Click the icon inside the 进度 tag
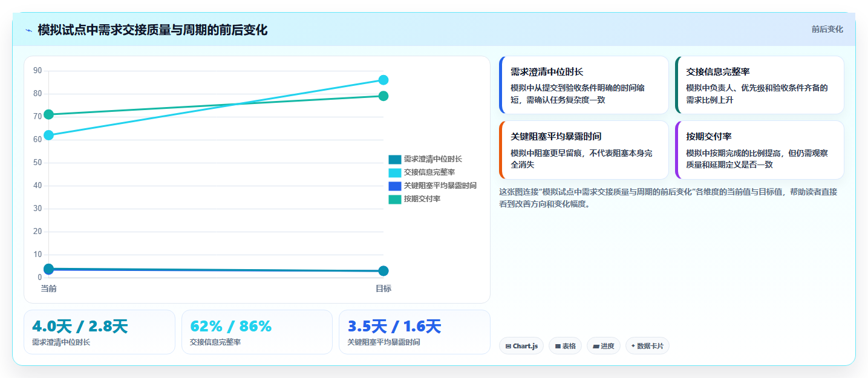This screenshot has width=868, height=378. 596,347
